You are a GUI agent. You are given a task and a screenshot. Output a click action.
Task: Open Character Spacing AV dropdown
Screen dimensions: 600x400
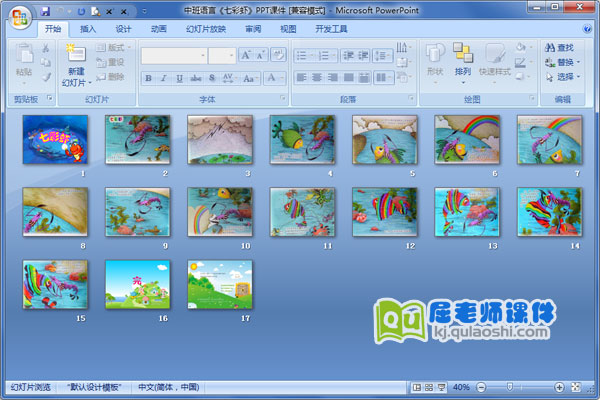pyautogui.click(x=229, y=78)
